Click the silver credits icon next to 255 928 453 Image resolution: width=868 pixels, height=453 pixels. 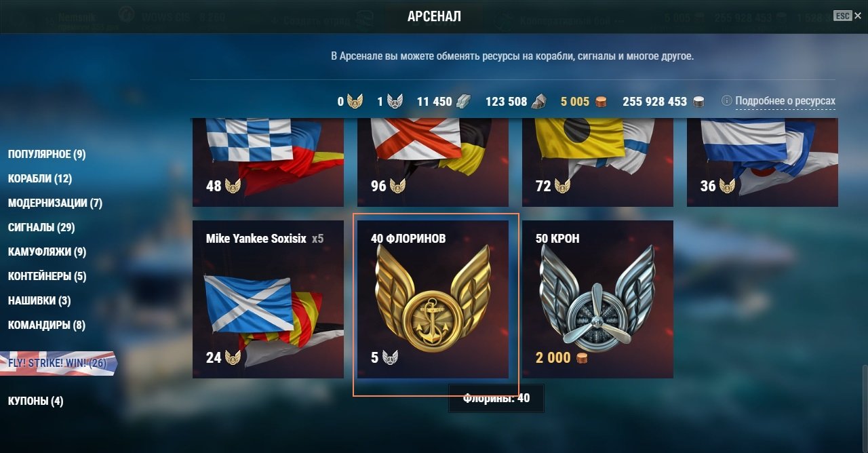click(x=698, y=102)
